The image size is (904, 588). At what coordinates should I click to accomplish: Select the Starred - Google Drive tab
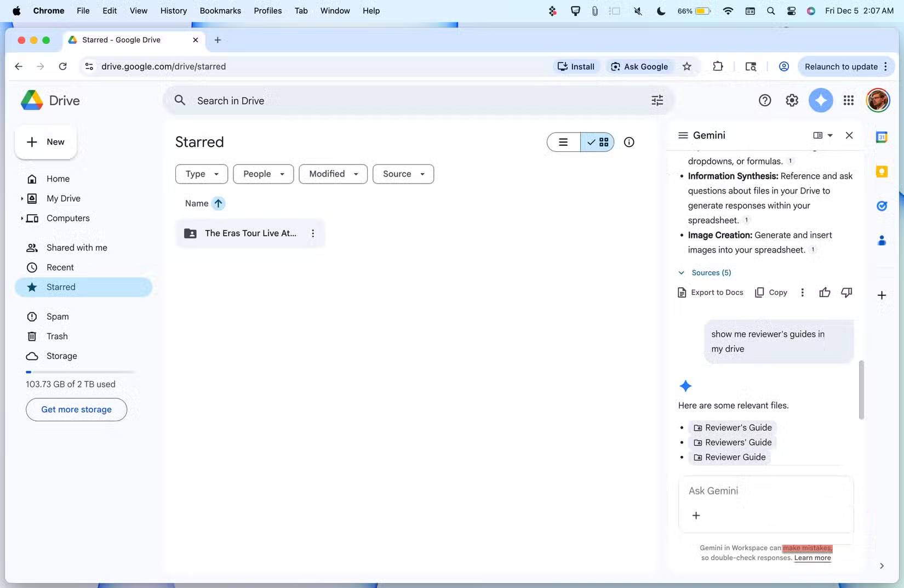pyautogui.click(x=134, y=40)
